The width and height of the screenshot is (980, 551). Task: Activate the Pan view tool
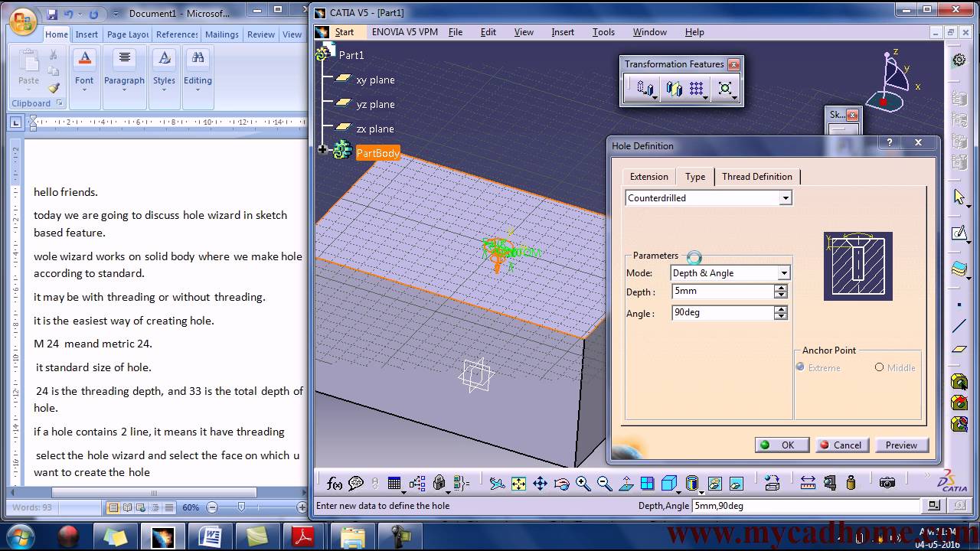click(540, 484)
